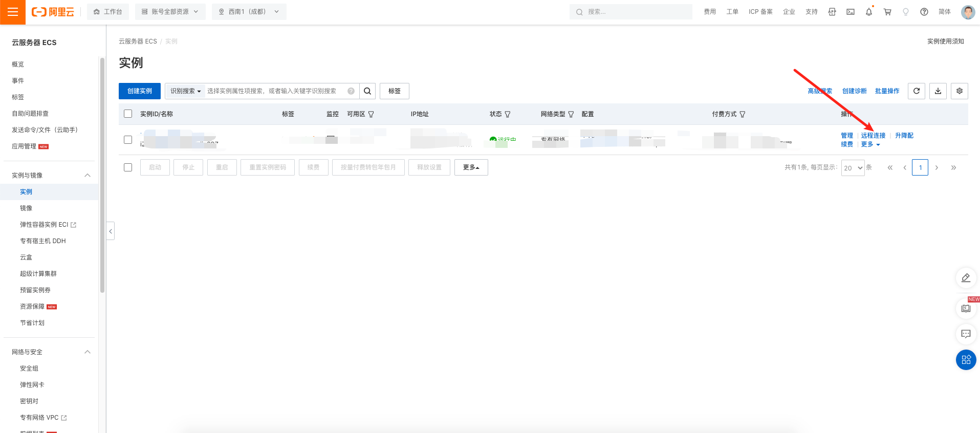Click the download export icon

coord(938,91)
